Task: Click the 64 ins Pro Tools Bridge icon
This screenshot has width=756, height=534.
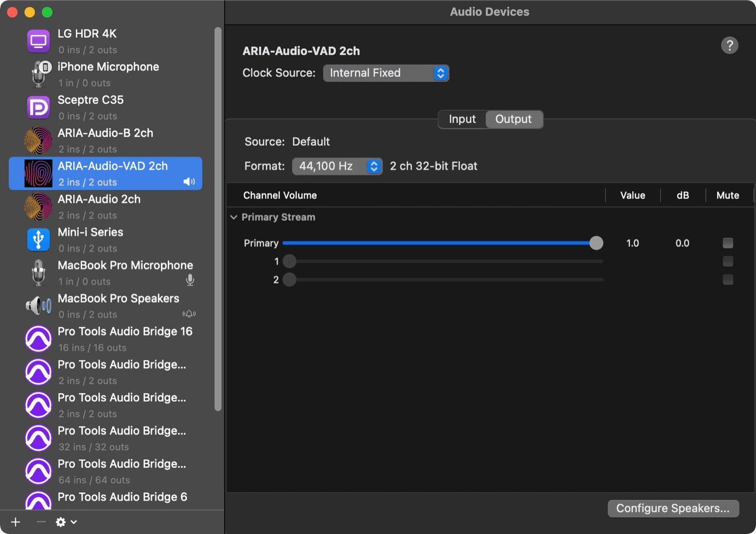Action: (x=38, y=471)
